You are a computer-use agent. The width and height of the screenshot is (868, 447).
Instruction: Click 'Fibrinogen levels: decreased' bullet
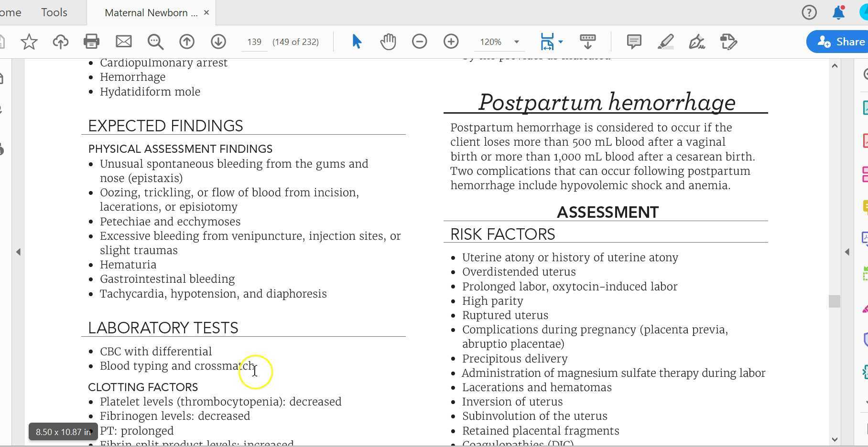[175, 416]
